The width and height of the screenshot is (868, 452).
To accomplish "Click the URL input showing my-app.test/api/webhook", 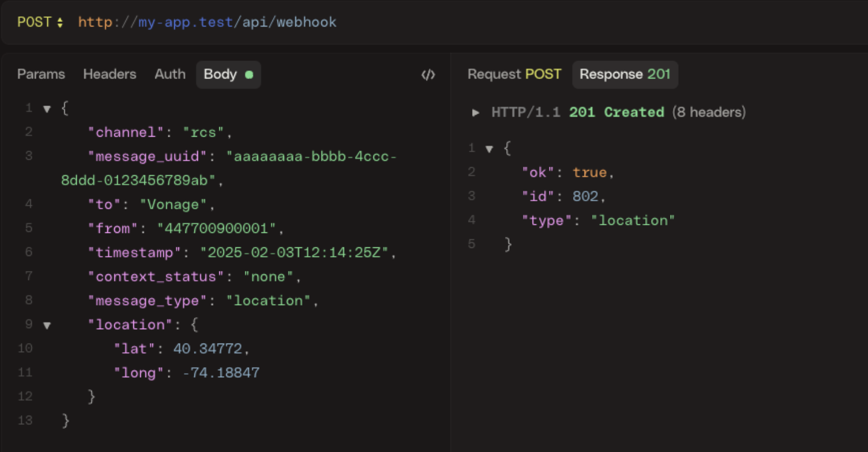I will pyautogui.click(x=207, y=22).
